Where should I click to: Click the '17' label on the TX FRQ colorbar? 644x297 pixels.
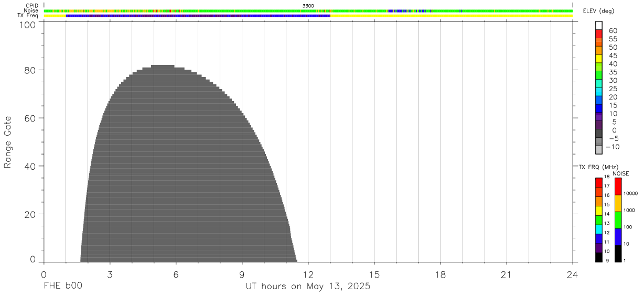[x=607, y=186]
